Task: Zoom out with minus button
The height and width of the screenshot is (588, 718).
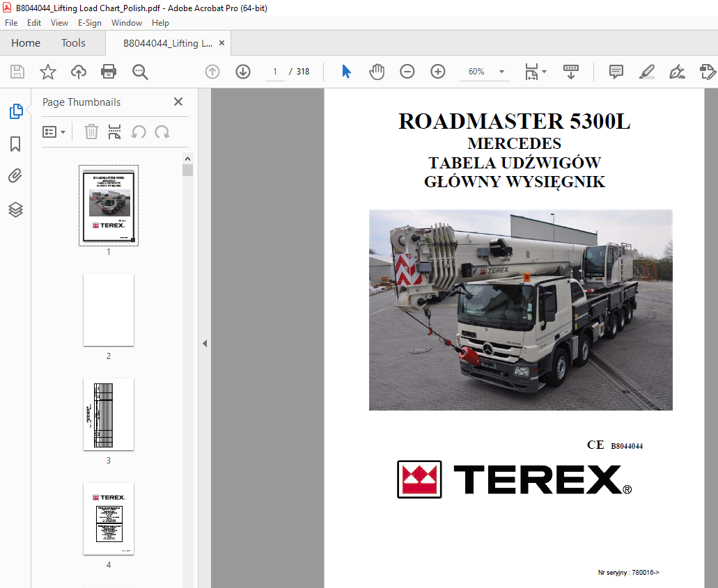Action: coord(407,72)
